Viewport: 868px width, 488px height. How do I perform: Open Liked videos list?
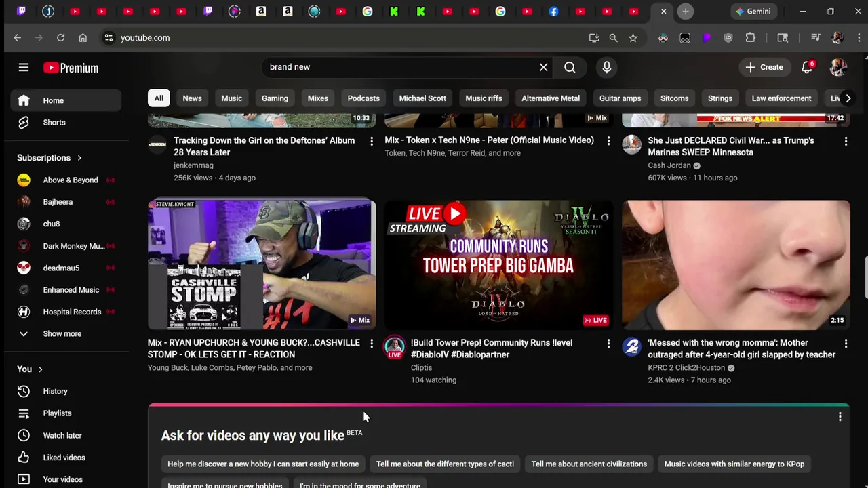coord(66,457)
